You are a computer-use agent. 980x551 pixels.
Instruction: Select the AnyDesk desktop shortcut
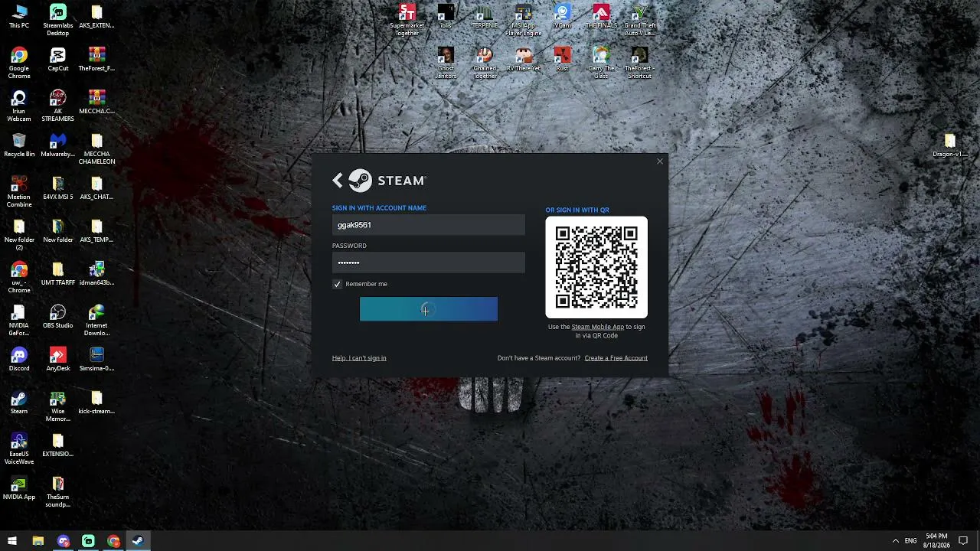tap(58, 360)
